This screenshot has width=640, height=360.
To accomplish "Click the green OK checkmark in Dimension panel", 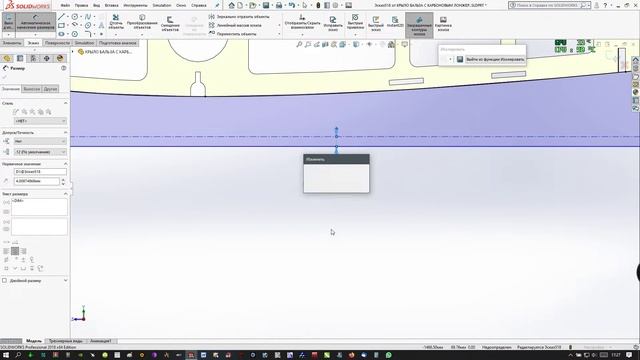I will [x=4, y=77].
